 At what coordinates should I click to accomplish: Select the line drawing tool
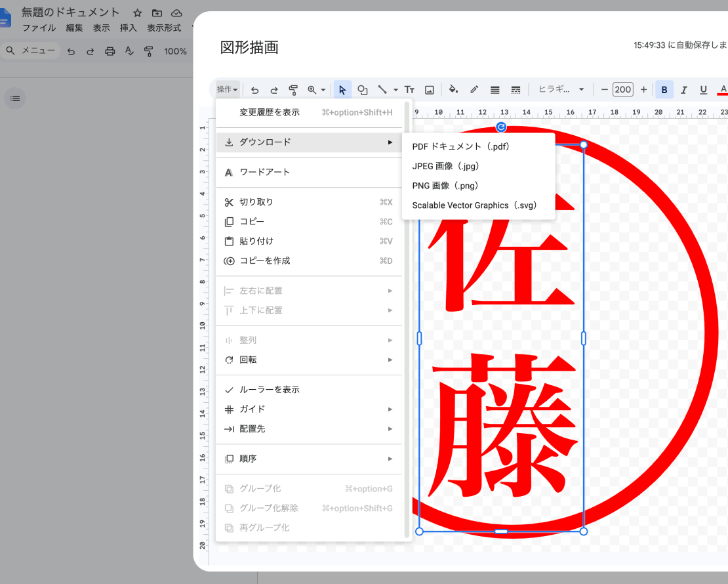[x=382, y=89]
